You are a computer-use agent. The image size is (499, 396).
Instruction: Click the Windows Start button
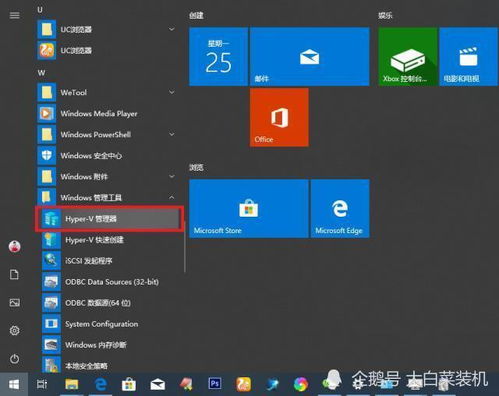pyautogui.click(x=14, y=384)
